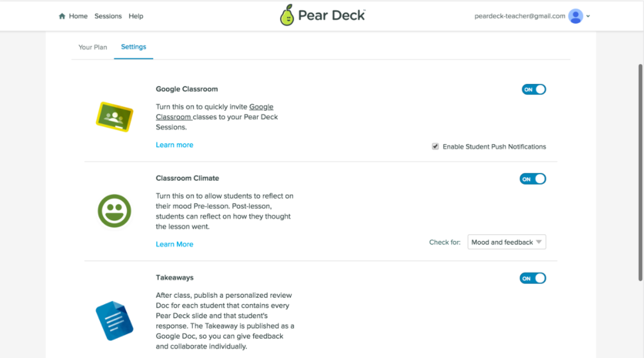Select the Settings tab
Screen dimensions: 644x358
pos(133,47)
